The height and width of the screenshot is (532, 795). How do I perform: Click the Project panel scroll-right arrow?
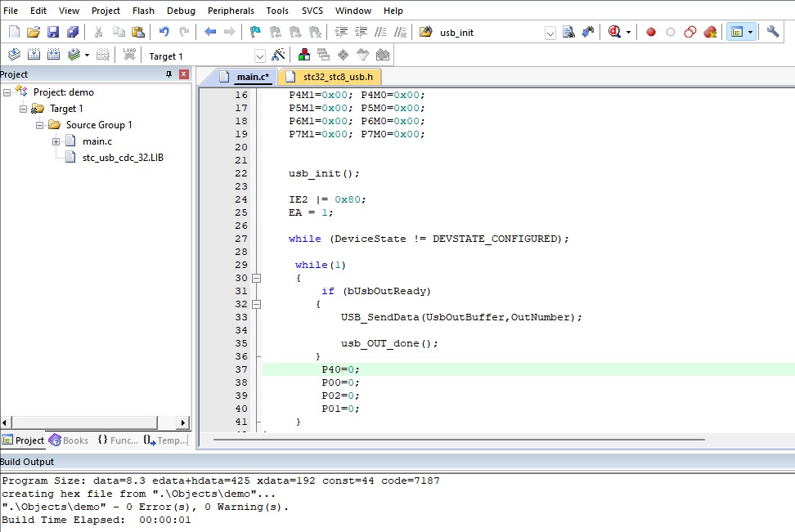click(183, 422)
